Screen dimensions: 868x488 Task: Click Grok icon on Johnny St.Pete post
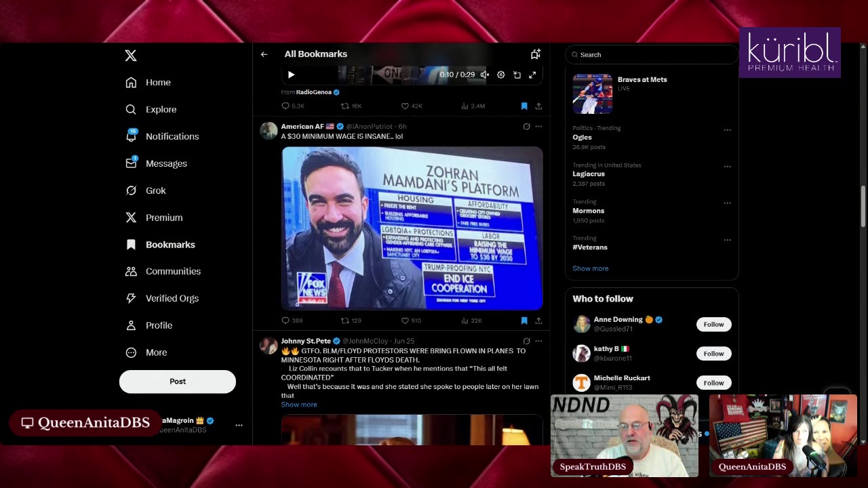pos(526,341)
